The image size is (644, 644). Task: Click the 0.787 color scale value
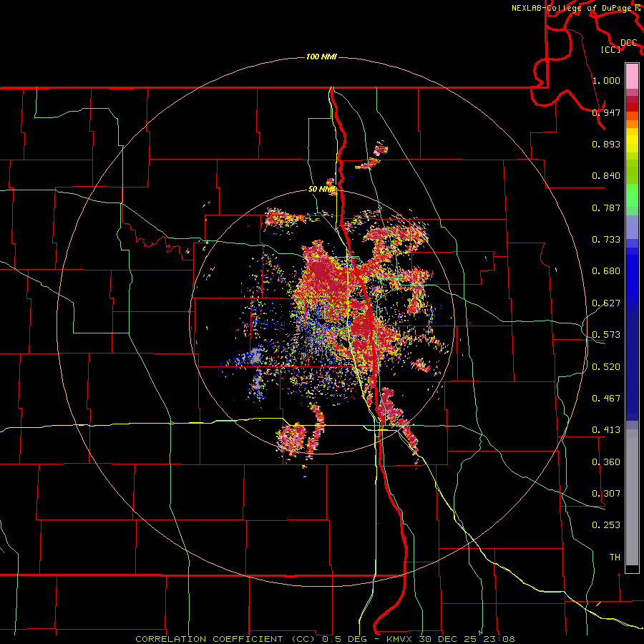pos(606,208)
